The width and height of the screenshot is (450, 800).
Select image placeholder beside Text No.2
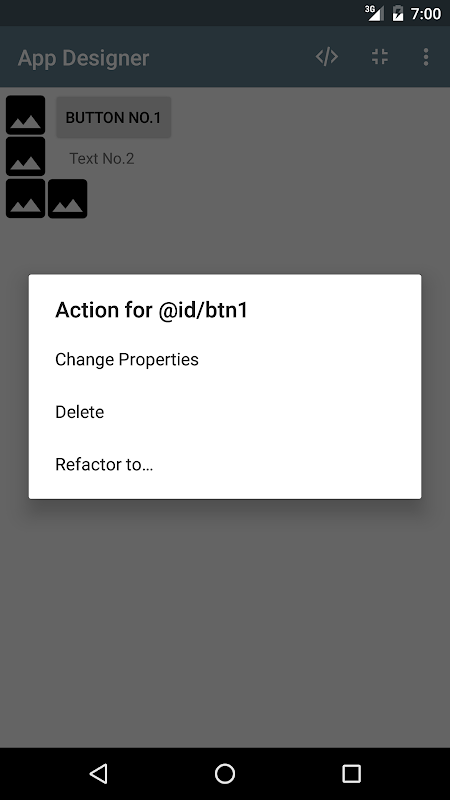(26, 156)
